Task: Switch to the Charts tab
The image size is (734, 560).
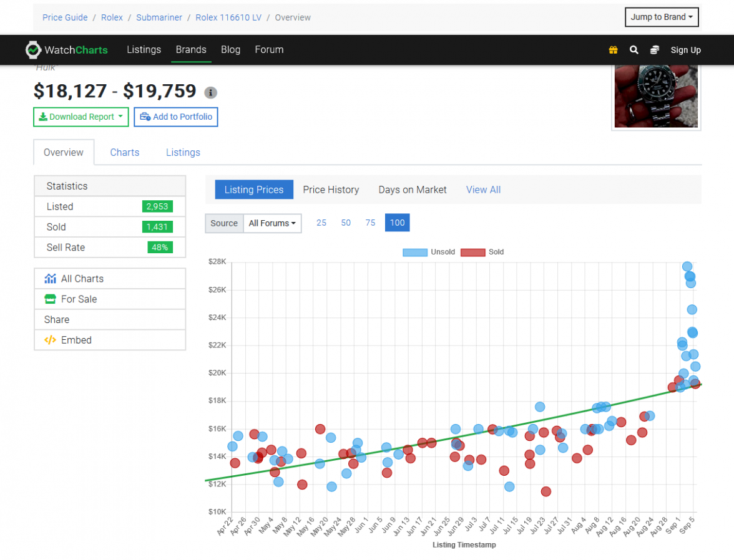Action: pyautogui.click(x=125, y=153)
